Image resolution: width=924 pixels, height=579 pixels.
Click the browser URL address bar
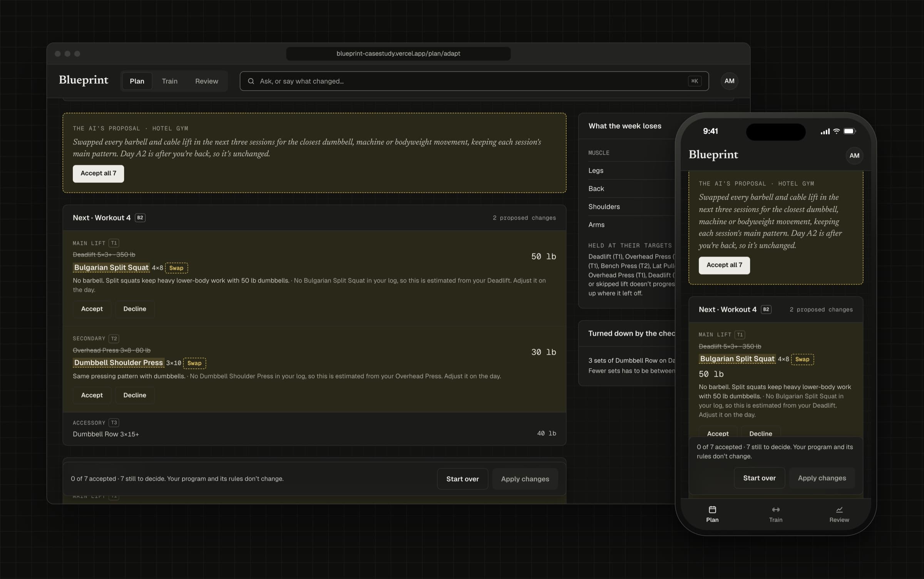[398, 54]
